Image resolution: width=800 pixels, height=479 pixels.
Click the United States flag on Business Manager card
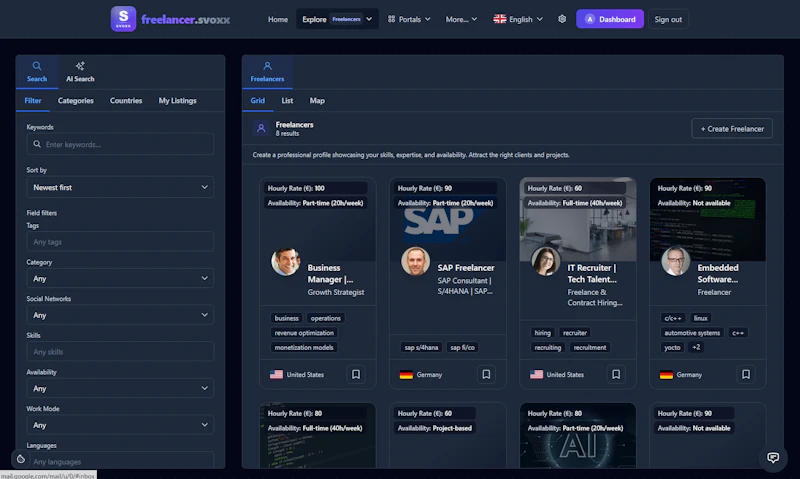[x=276, y=374]
